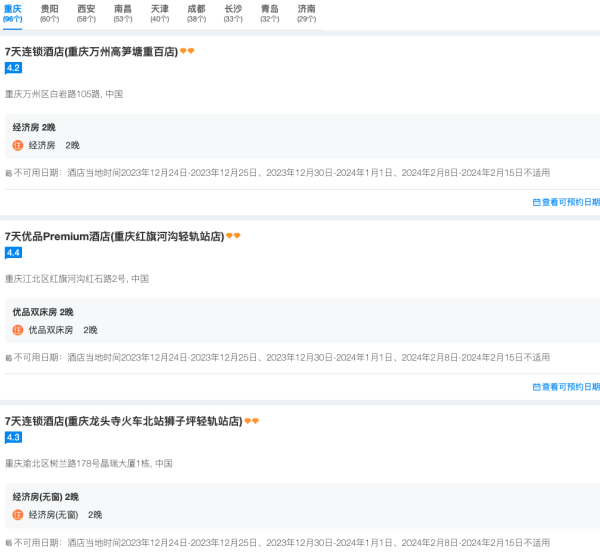This screenshot has width=600, height=556.
Task: View bookable dates for 红旗河沟轻轨站店 hotel
Action: 566,387
